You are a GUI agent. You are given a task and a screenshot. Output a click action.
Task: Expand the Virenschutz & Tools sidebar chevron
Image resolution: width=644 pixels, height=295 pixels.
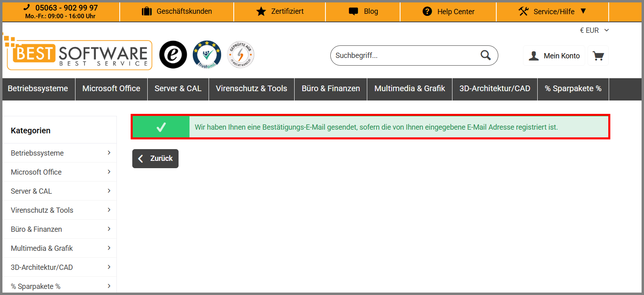(x=109, y=210)
